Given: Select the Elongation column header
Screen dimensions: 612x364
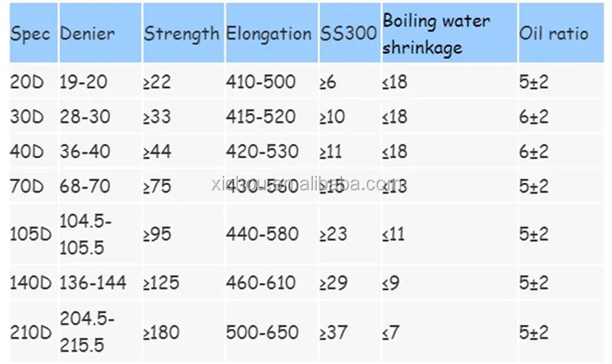Looking at the screenshot, I should click(269, 34).
